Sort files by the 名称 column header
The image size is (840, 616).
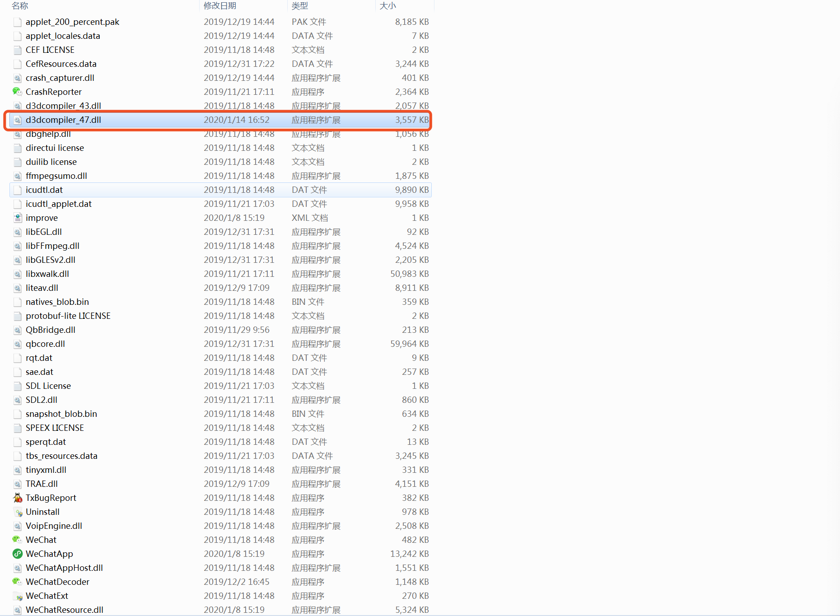tap(20, 6)
